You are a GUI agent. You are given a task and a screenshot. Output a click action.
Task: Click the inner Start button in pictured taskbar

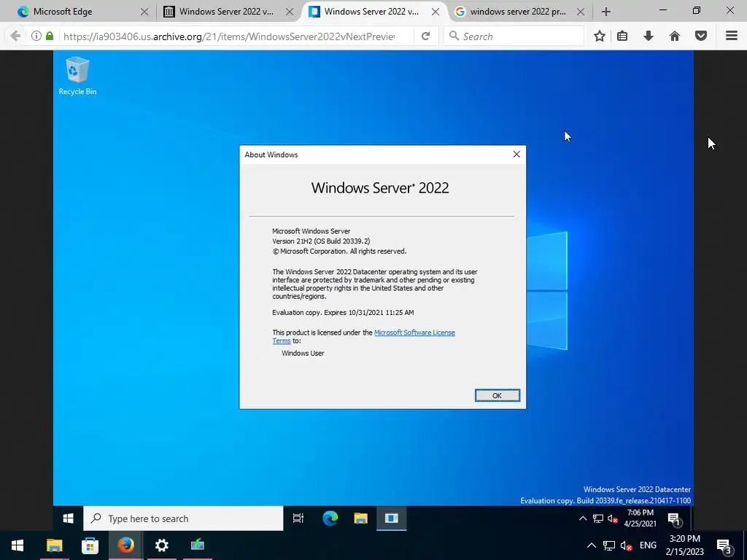(68, 518)
